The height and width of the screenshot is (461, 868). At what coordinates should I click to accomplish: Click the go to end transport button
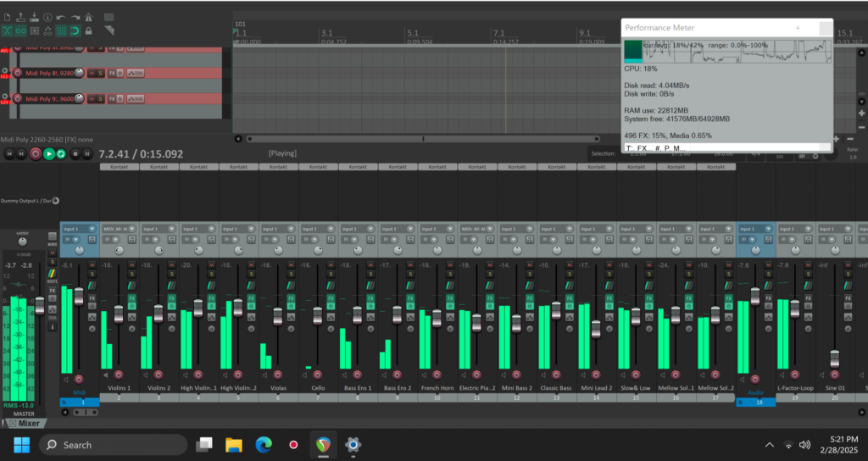21,154
